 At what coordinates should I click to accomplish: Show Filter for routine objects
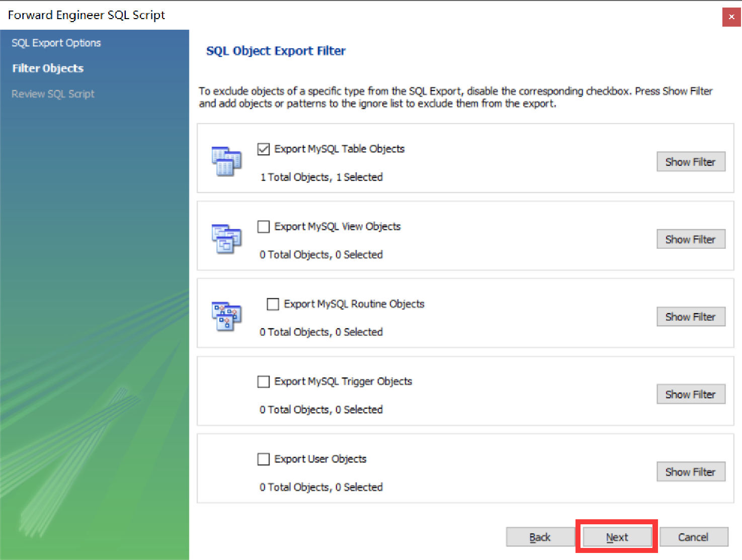(x=691, y=316)
